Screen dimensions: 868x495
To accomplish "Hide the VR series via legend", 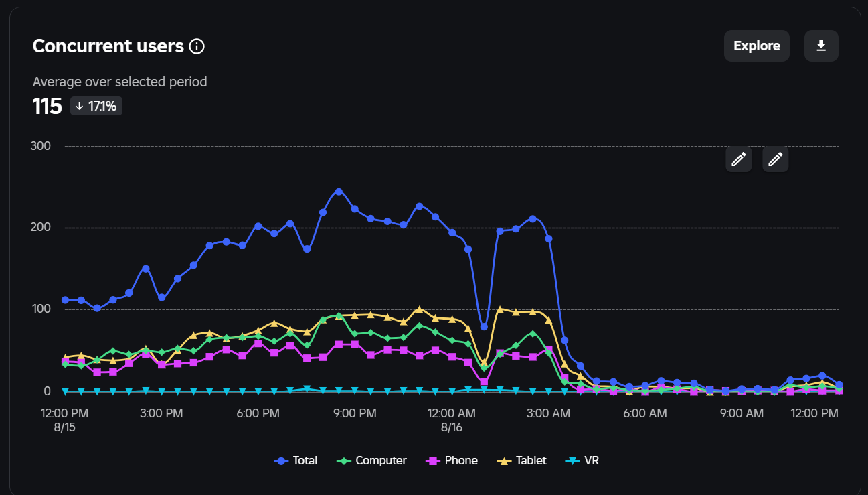I will tap(582, 461).
